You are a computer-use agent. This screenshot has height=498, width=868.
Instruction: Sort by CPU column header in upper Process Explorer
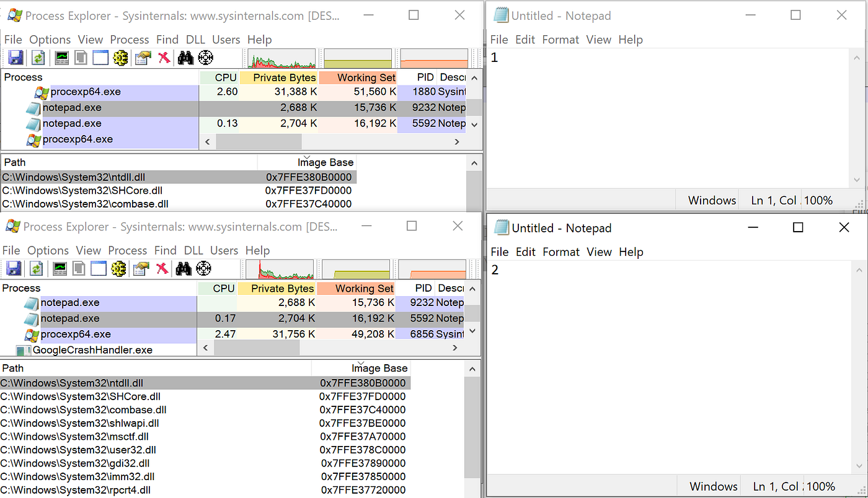click(x=219, y=77)
